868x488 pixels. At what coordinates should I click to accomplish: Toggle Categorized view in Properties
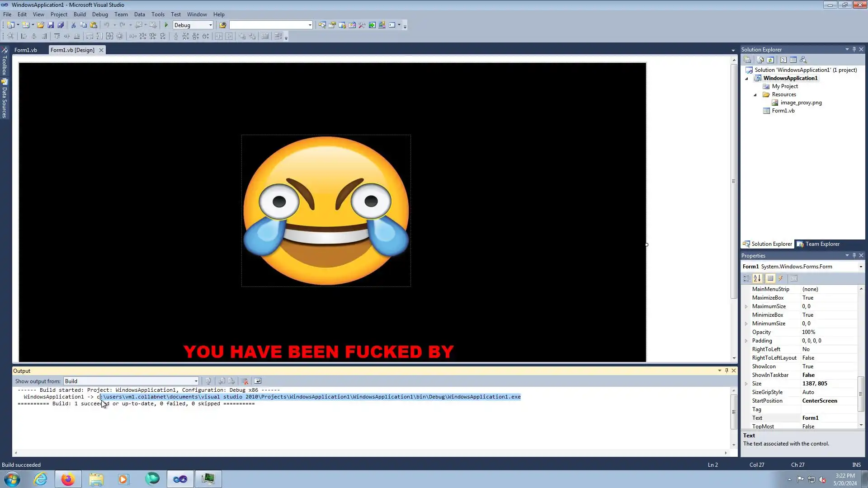pyautogui.click(x=746, y=279)
